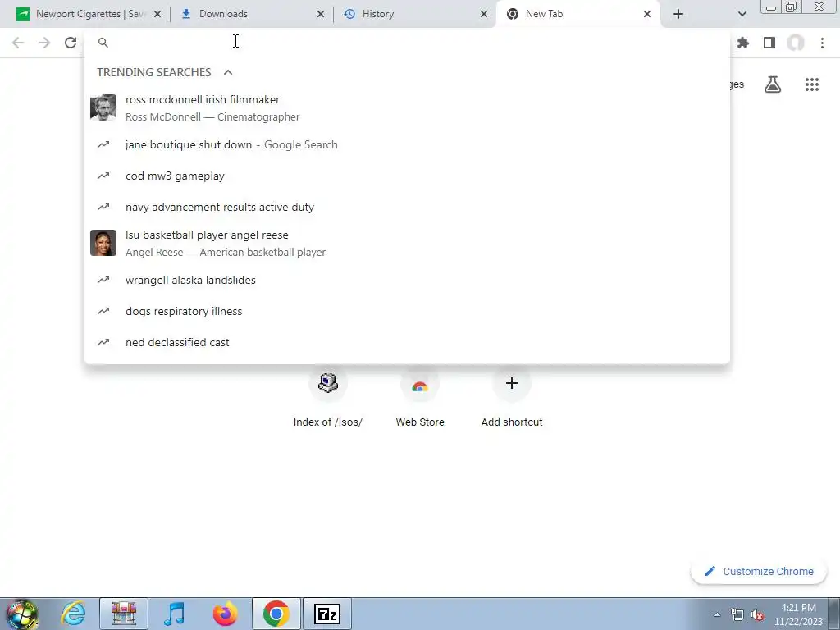Screen dimensions: 840x630
Task: Click trending arrow icon beside ned declassified cast
Action: coord(103,341)
